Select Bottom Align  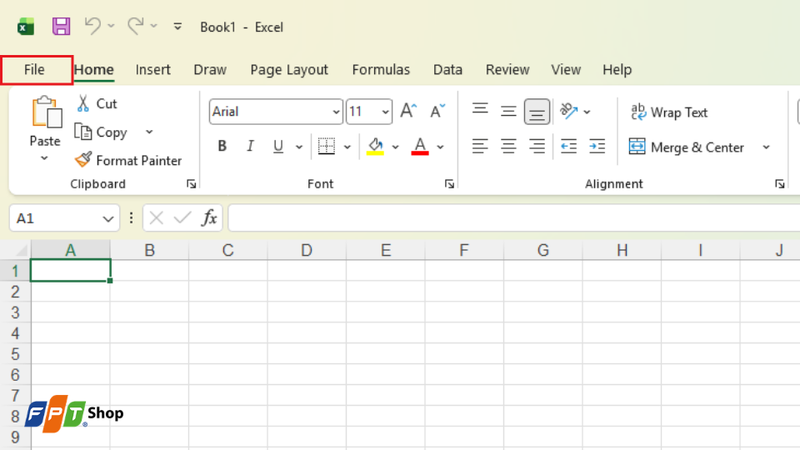click(537, 112)
